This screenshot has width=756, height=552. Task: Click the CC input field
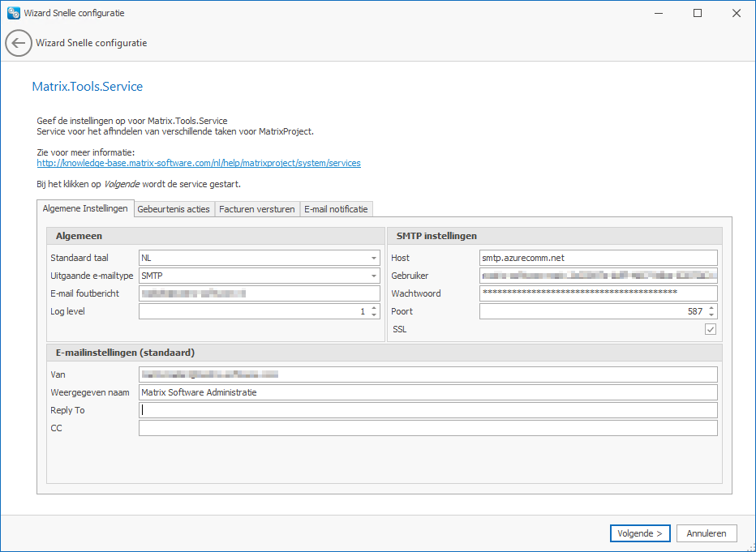pos(428,428)
